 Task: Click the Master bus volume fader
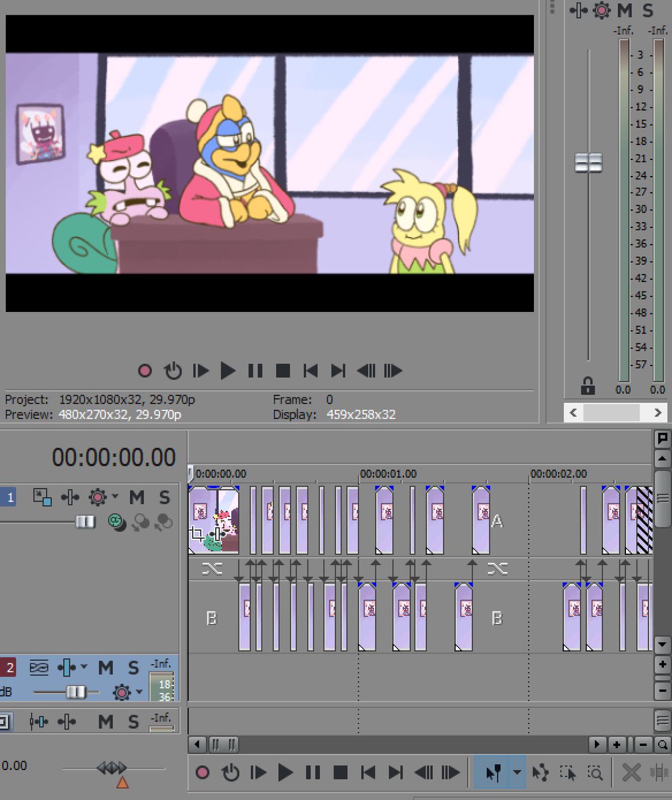pos(588,162)
